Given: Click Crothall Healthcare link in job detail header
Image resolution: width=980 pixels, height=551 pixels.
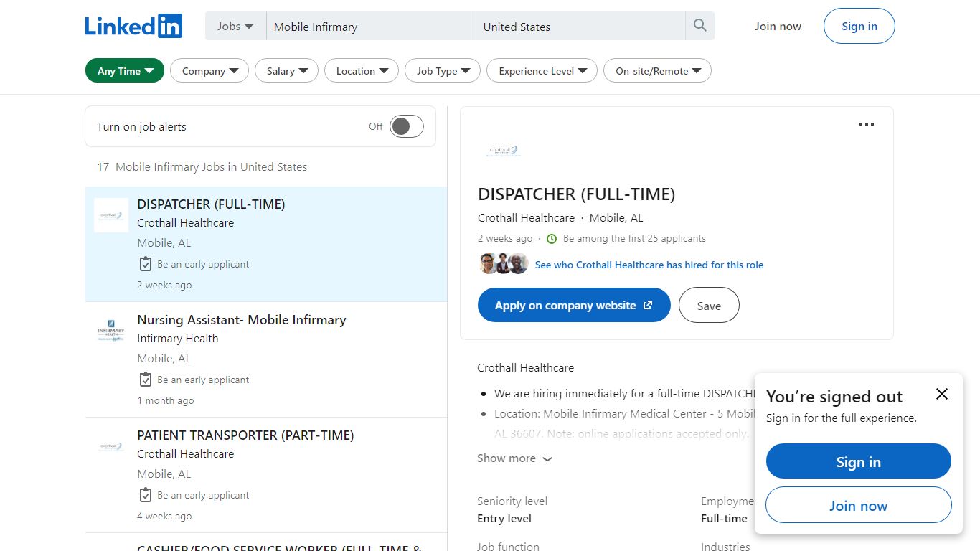Looking at the screenshot, I should (x=526, y=217).
